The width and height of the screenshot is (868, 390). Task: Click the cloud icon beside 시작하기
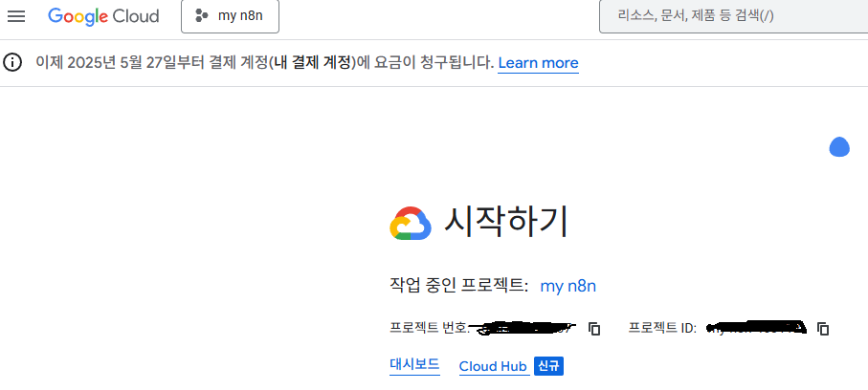point(411,223)
